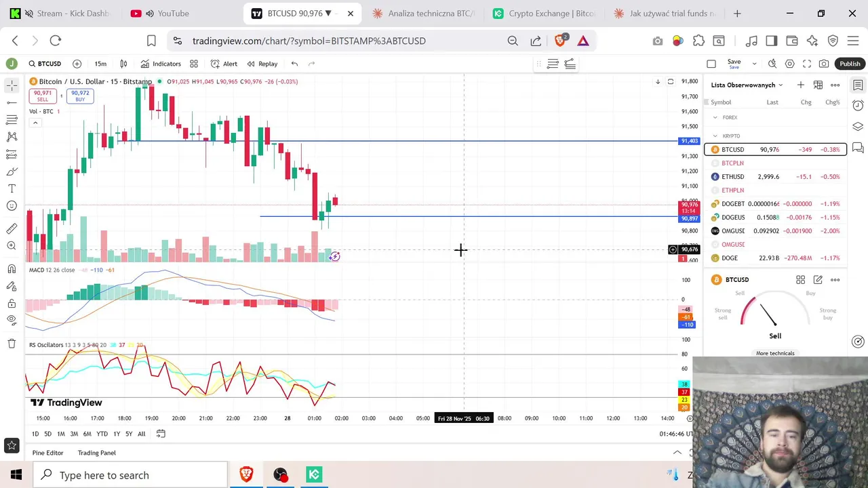Select ETHUSD in the watchlist

pyautogui.click(x=776, y=177)
